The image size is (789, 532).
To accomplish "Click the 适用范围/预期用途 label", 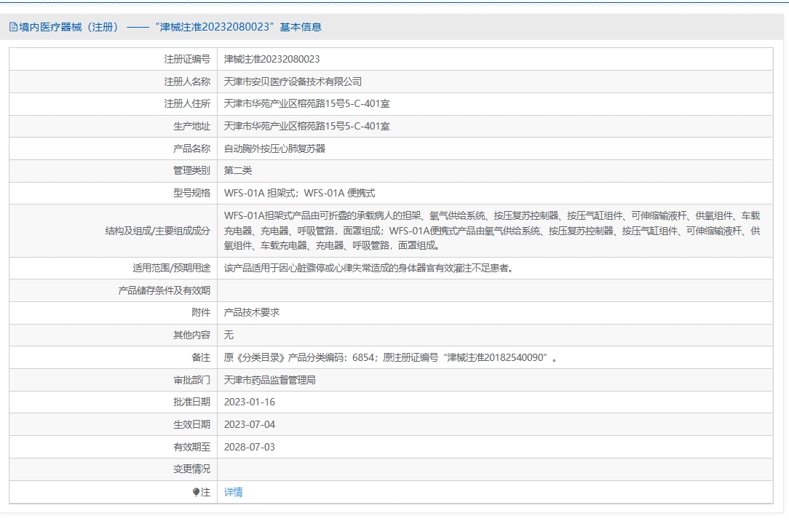I will pyautogui.click(x=172, y=269).
